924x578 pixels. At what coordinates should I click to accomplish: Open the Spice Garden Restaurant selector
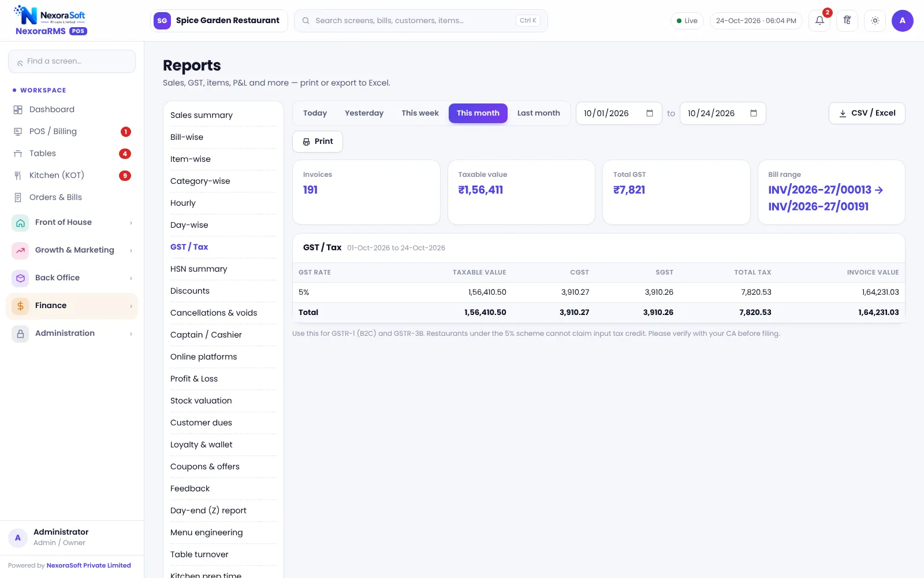click(x=219, y=21)
